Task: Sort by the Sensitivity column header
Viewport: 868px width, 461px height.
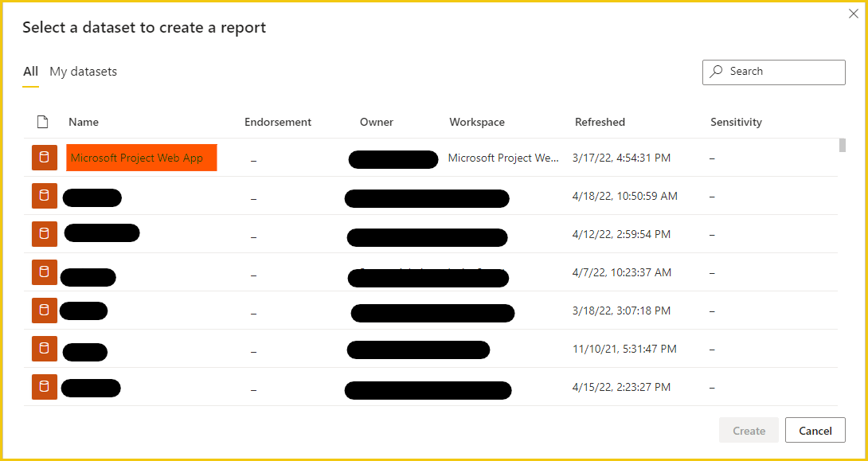Action: [x=737, y=123]
